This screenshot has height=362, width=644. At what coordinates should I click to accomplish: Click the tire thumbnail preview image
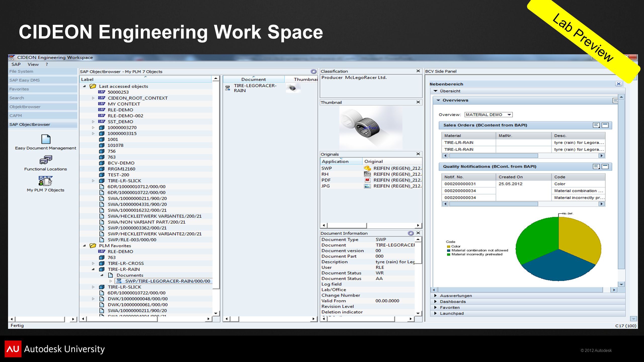371,128
